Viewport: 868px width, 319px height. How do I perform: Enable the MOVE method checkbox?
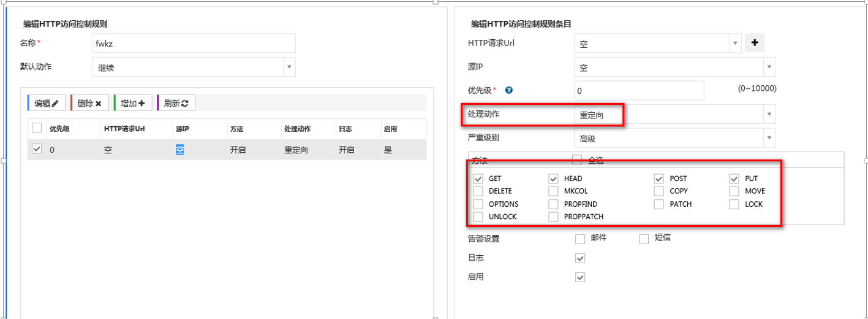pos(734,191)
